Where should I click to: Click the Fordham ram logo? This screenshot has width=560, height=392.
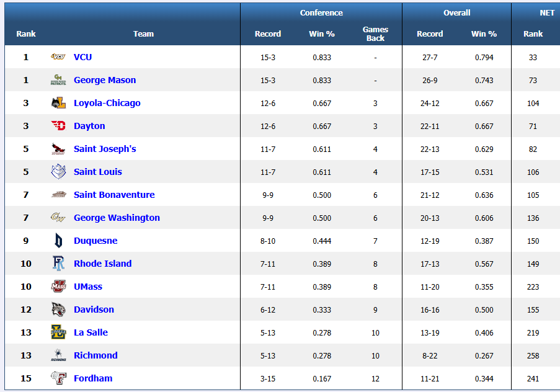(58, 378)
